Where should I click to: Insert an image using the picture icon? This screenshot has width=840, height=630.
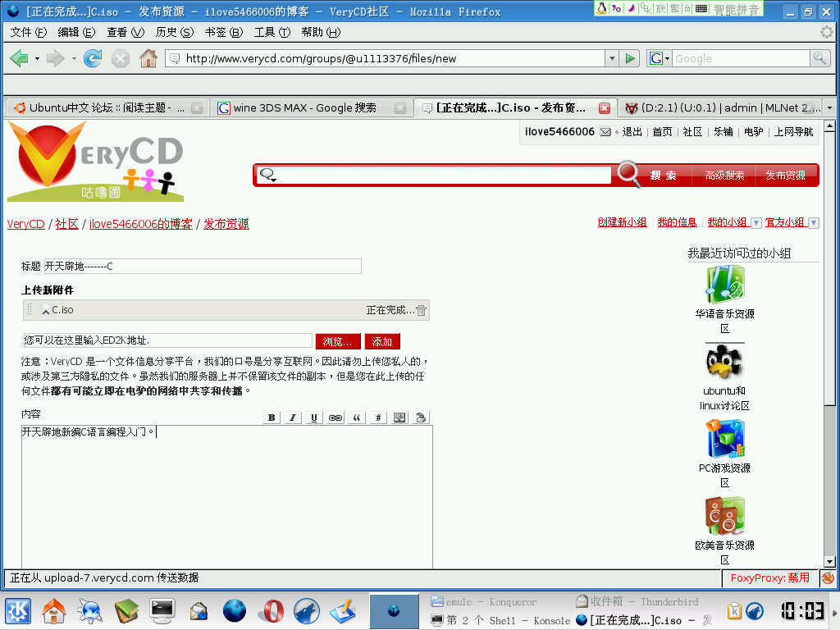399,418
